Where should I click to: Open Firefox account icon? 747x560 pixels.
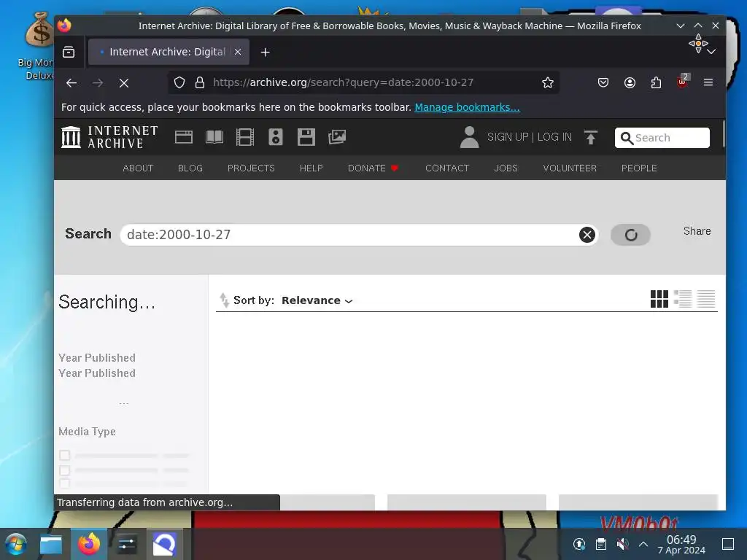coord(630,83)
